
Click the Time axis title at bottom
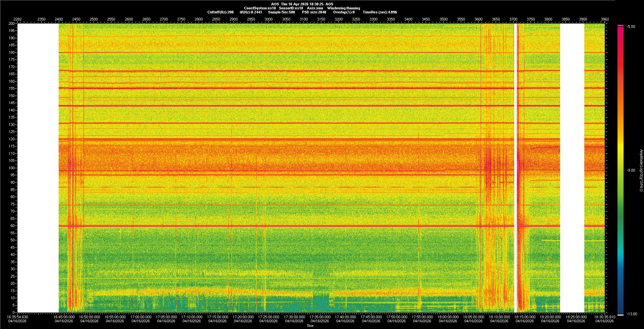pyautogui.click(x=310, y=326)
